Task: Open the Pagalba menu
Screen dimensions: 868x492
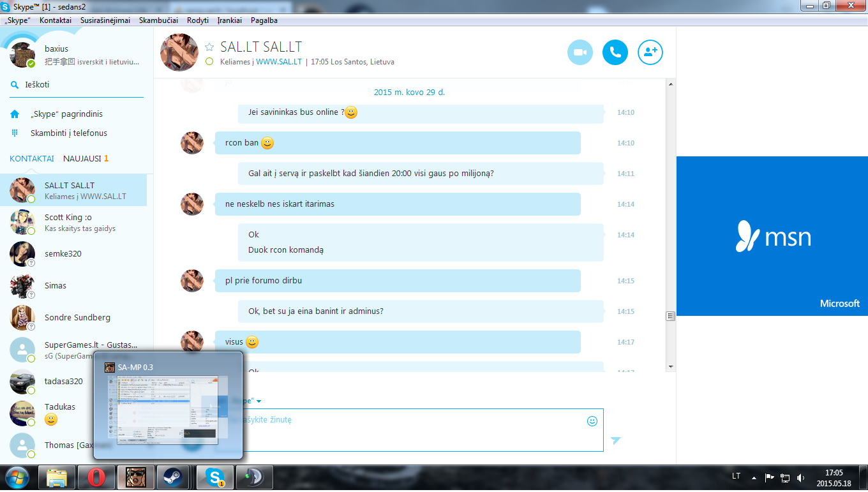Action: [x=264, y=20]
